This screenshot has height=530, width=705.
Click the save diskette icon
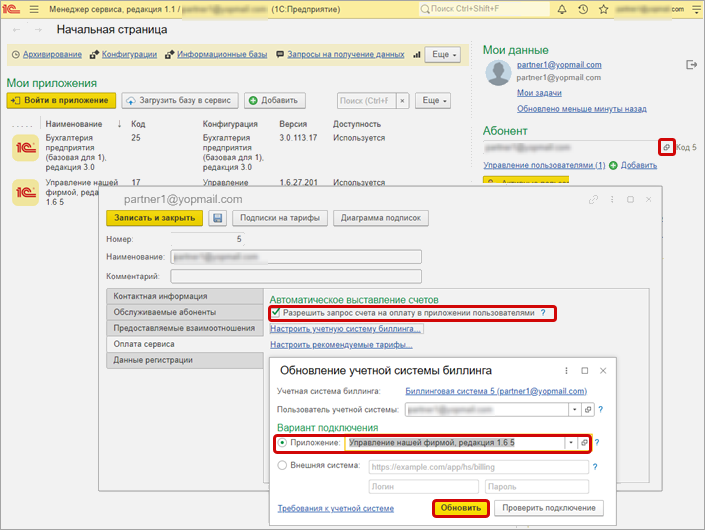[x=218, y=218]
